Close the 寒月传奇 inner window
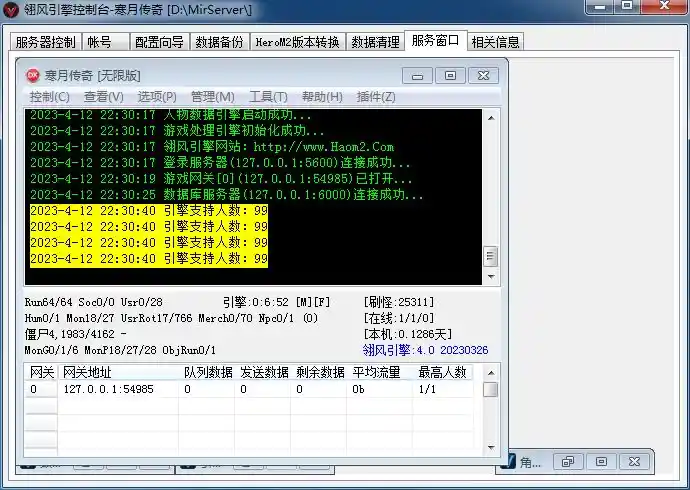690x490 pixels. 483,76
